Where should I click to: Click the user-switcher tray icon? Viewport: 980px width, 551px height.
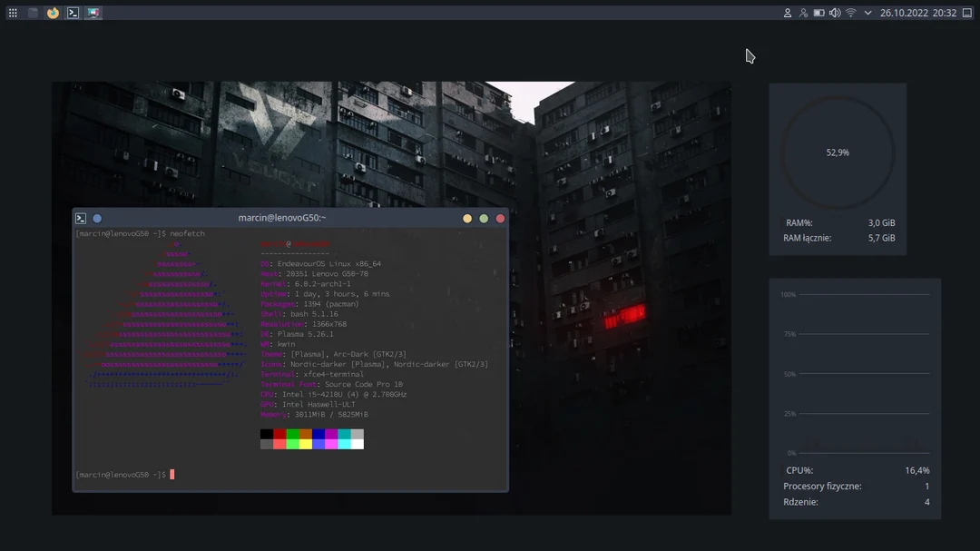coord(803,13)
